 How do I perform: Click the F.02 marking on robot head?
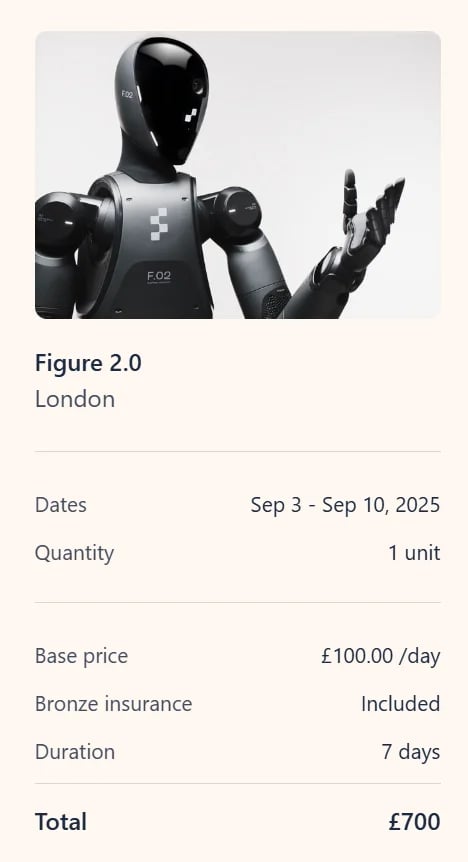tap(127, 94)
